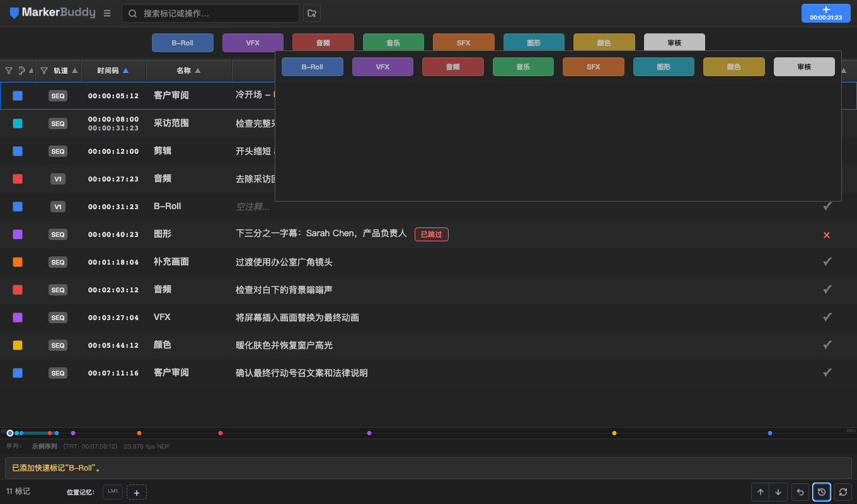Jump to the next marker with down arrow

click(778, 492)
